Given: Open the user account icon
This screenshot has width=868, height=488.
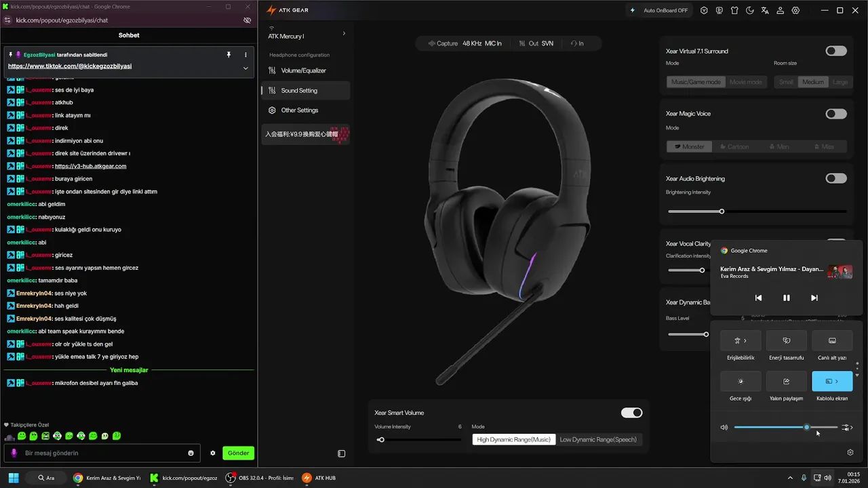Looking at the screenshot, I should pos(781,10).
